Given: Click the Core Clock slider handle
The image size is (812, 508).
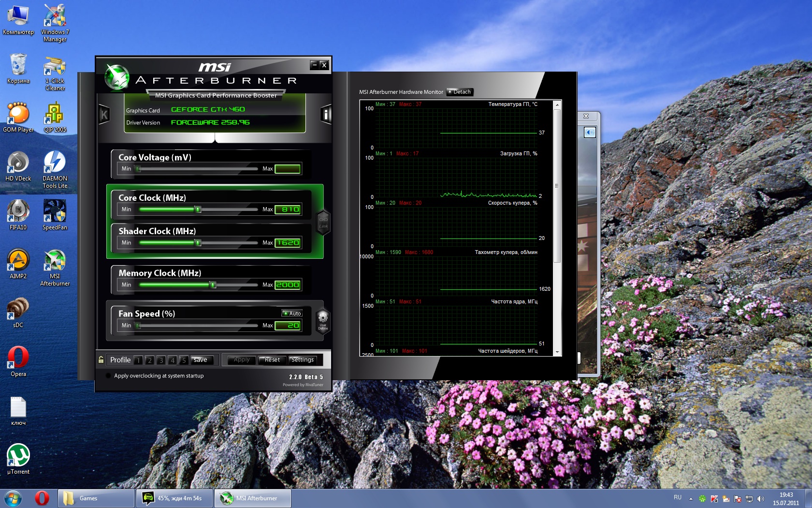Looking at the screenshot, I should pos(198,209).
